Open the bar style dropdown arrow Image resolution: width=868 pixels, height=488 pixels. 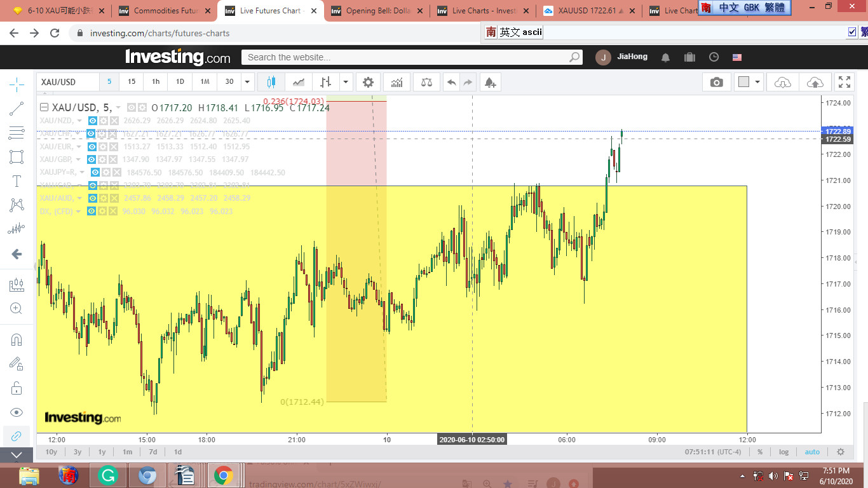pyautogui.click(x=346, y=82)
